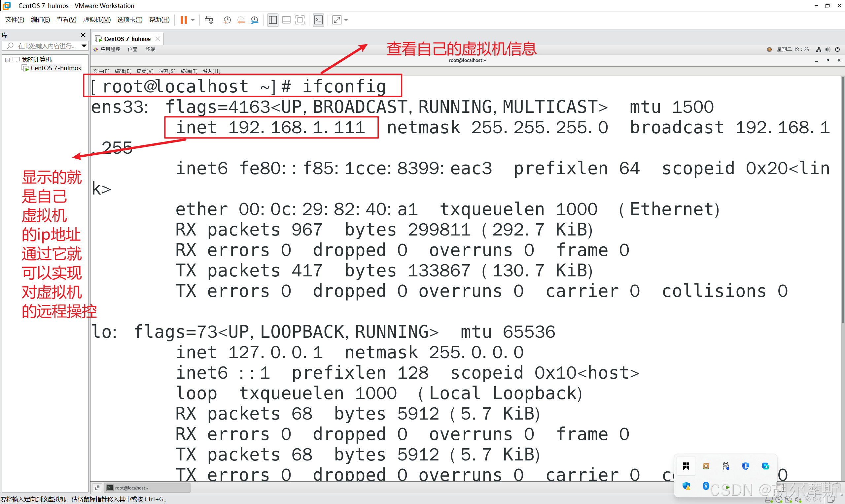Revert to the previous snapshot icon
845x504 pixels.
pos(241,20)
